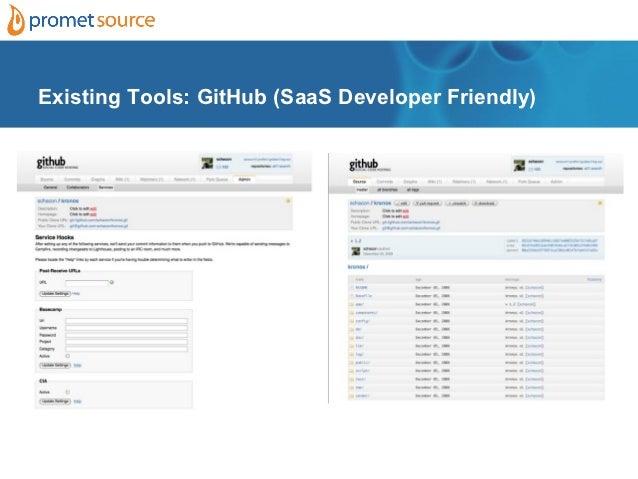Click download button
This screenshot has width=638, height=479.
pos(485,203)
